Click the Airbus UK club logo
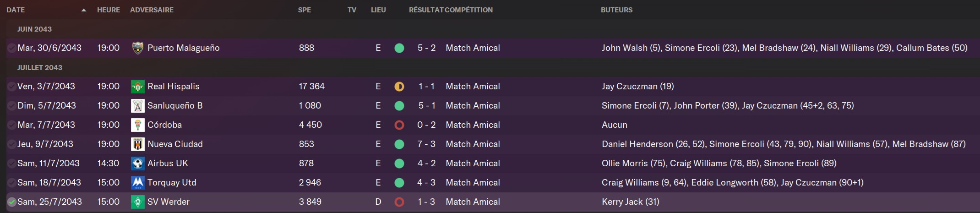The height and width of the screenshot is (213, 980). tap(137, 163)
